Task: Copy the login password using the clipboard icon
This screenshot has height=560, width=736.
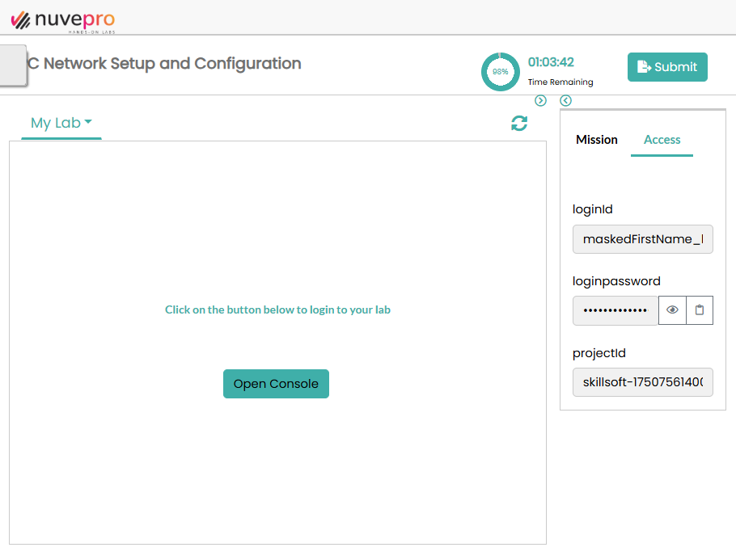Action: (x=700, y=310)
